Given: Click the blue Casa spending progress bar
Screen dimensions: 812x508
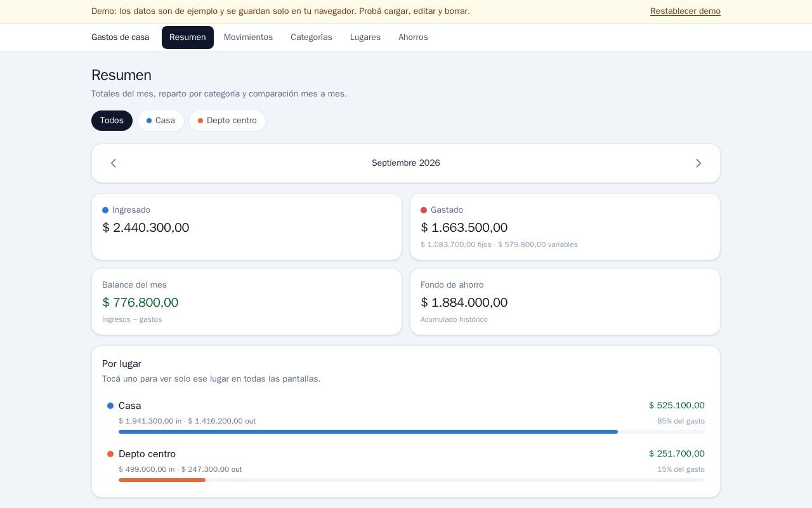Looking at the screenshot, I should point(368,432).
